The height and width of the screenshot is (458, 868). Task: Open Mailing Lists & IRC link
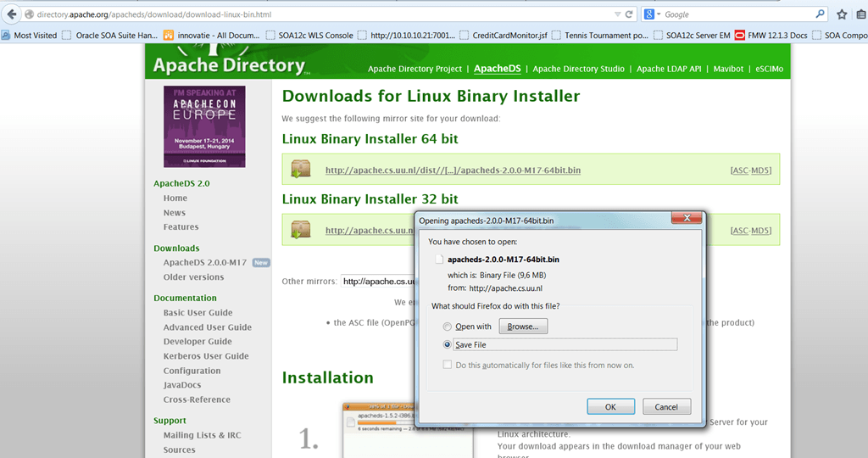(x=202, y=435)
